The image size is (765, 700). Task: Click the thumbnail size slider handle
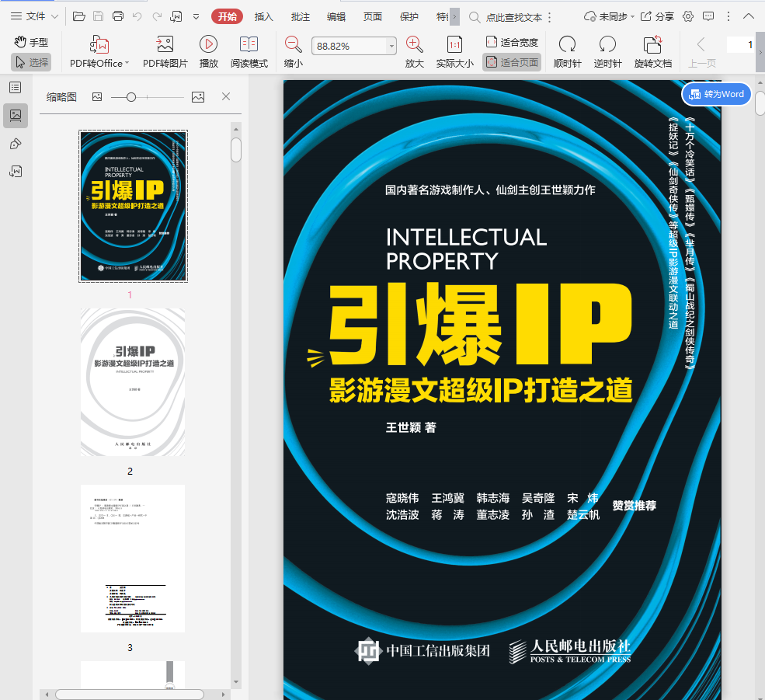131,97
